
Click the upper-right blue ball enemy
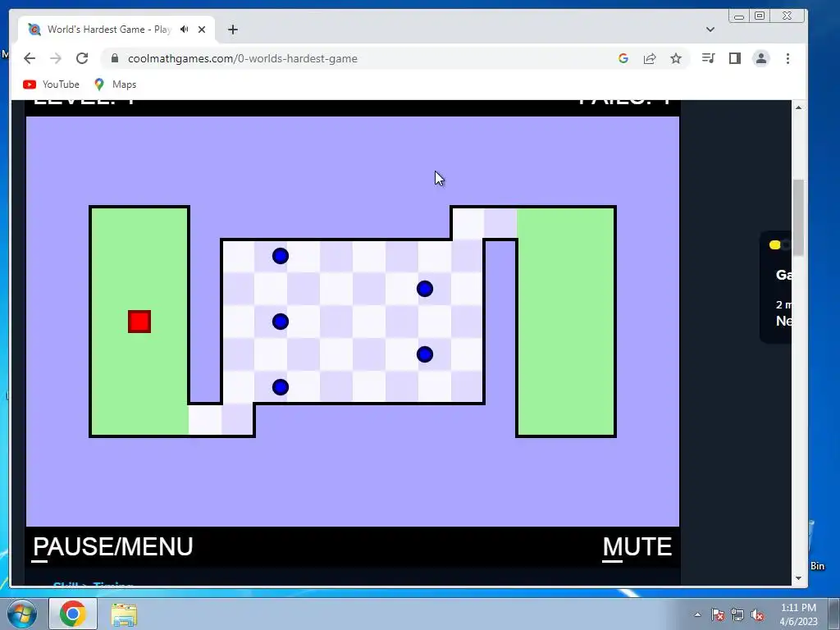click(425, 290)
